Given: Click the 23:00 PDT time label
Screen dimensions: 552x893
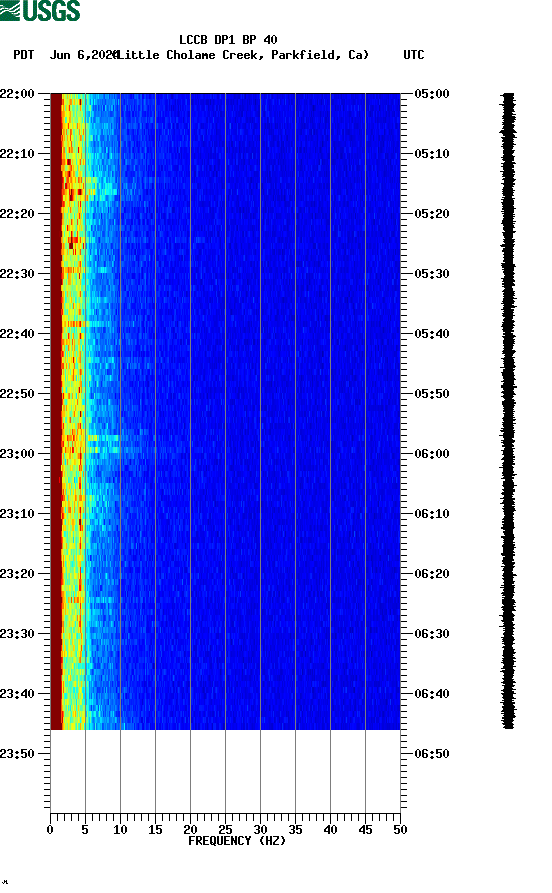Looking at the screenshot, I should (x=17, y=454).
